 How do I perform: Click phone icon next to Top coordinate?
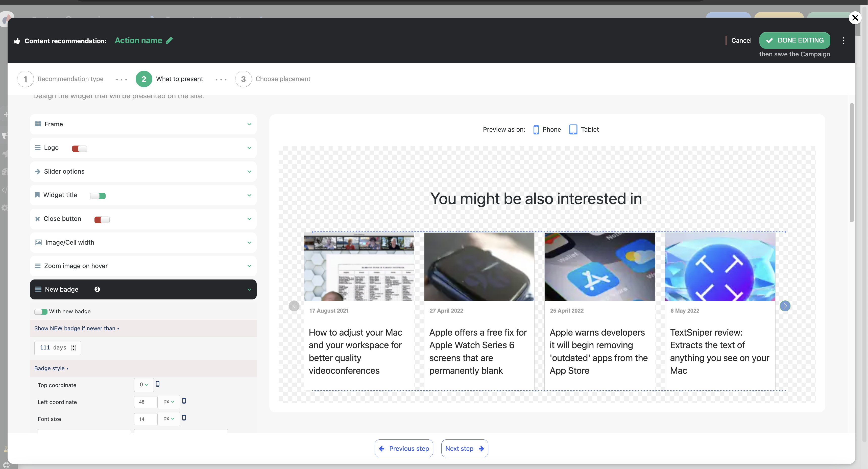[158, 384]
